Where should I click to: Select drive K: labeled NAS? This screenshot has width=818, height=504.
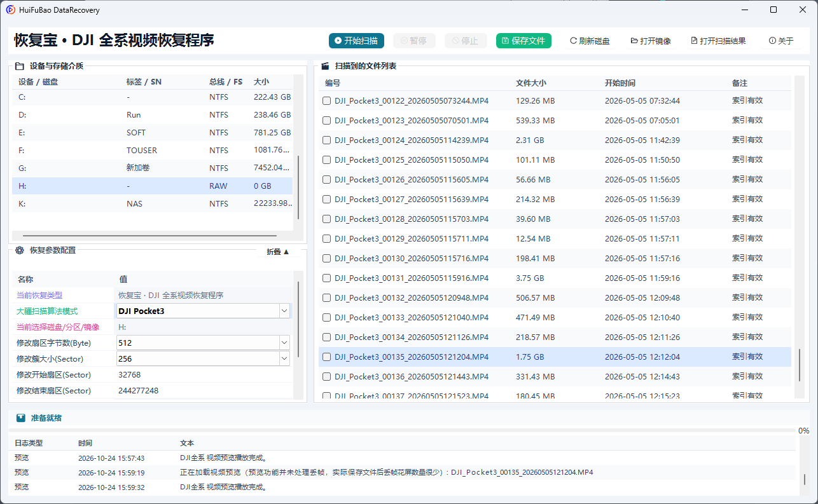point(152,204)
